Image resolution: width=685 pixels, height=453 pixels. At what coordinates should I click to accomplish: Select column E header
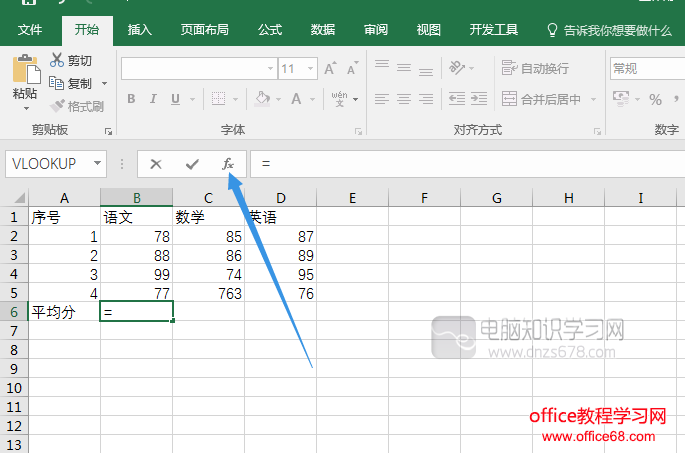(x=353, y=198)
